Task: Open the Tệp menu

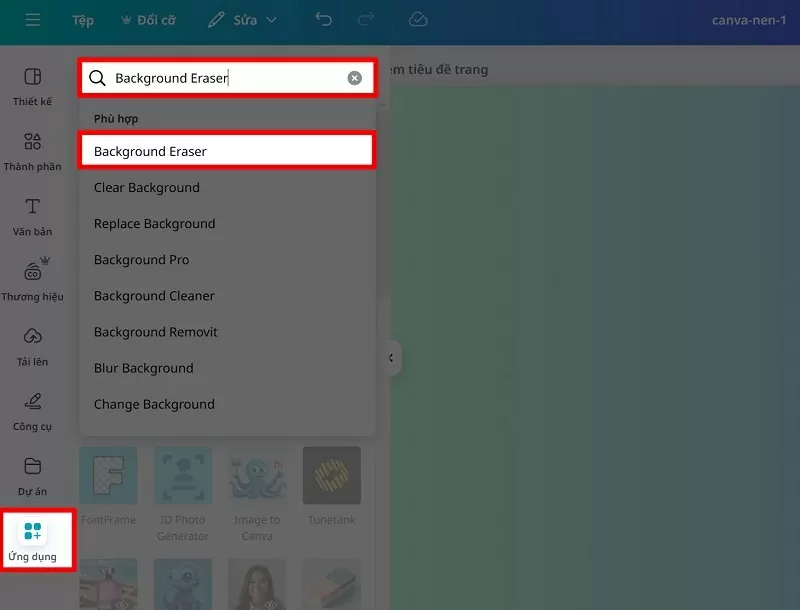Action: 83,19
